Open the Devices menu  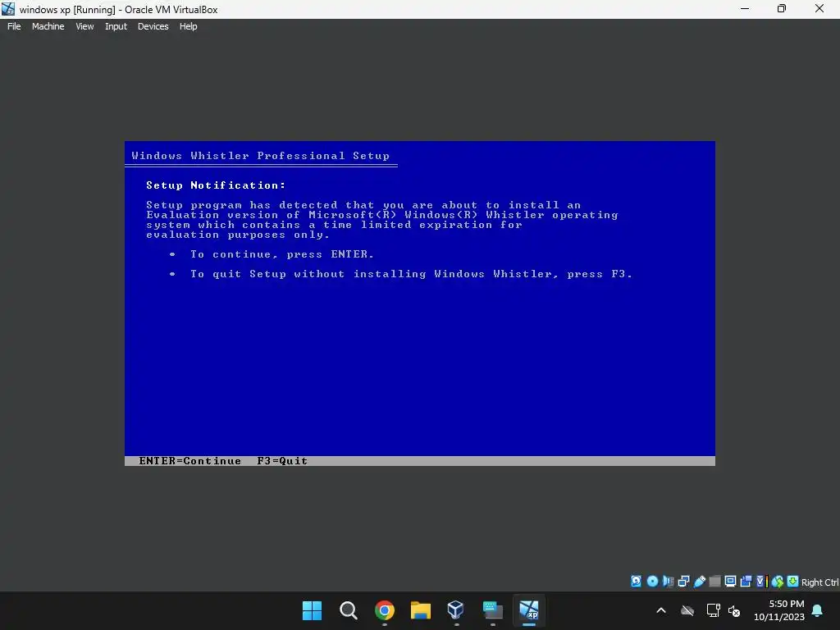pyautogui.click(x=153, y=26)
